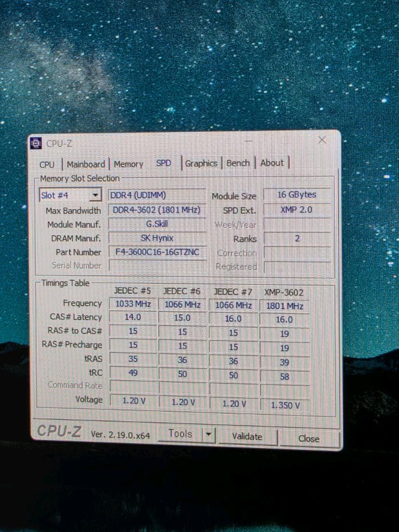Open the Tools dropdown arrow
Screen dimensions: 399x532
(x=209, y=434)
